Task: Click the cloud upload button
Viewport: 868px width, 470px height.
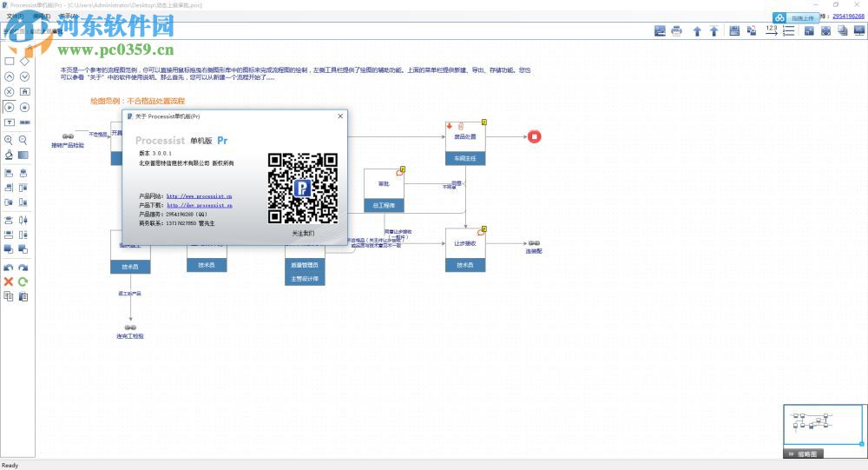Action: point(796,17)
